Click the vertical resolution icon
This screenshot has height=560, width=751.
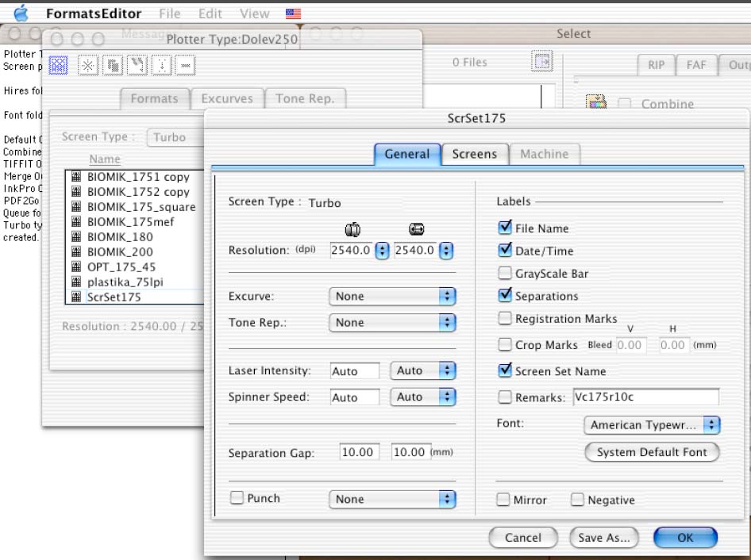click(x=352, y=230)
